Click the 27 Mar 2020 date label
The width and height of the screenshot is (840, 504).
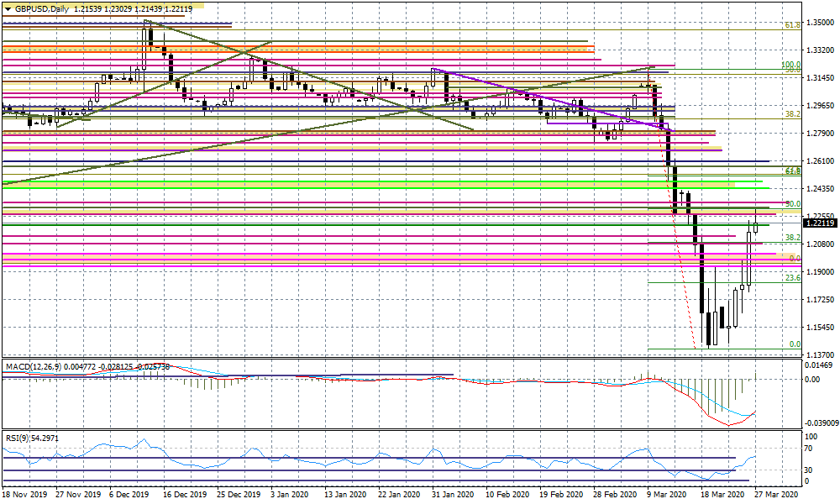pyautogui.click(x=776, y=495)
